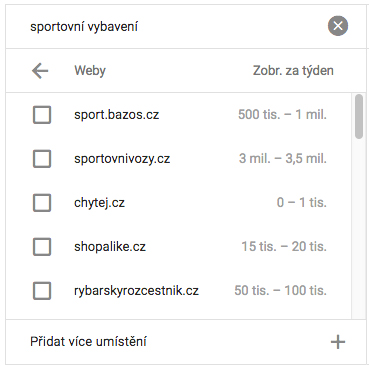369x367 pixels.
Task: Go back using the left arrow icon
Action: (40, 71)
